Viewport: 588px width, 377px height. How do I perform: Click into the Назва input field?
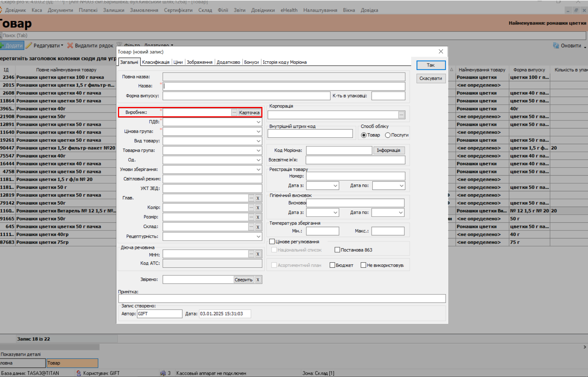[x=284, y=86]
